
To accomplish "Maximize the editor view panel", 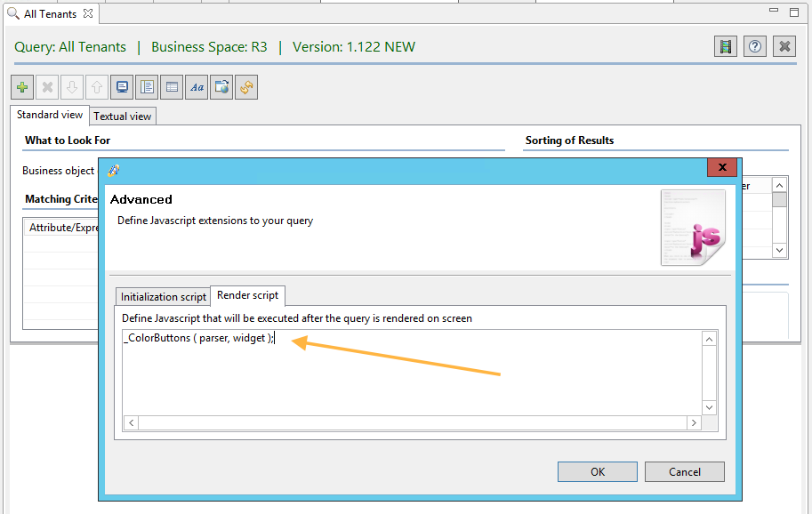I will pos(794,12).
